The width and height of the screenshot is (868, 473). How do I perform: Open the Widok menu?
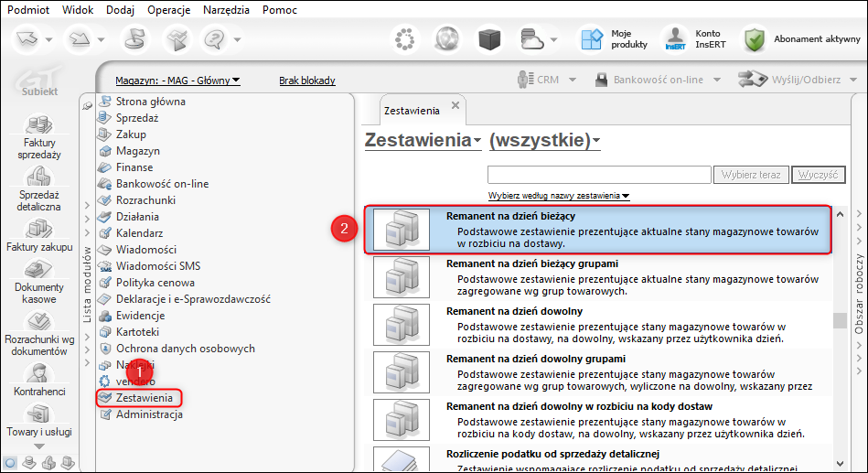78,10
